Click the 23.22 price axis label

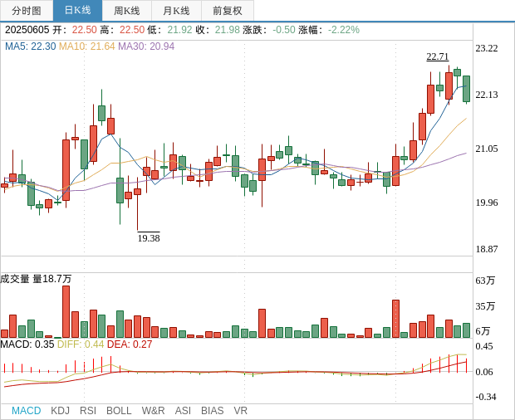pos(487,48)
